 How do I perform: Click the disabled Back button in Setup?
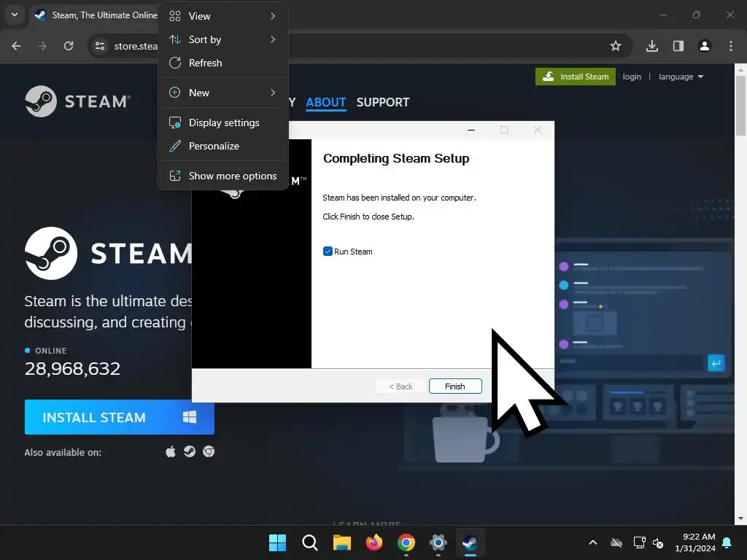[400, 386]
